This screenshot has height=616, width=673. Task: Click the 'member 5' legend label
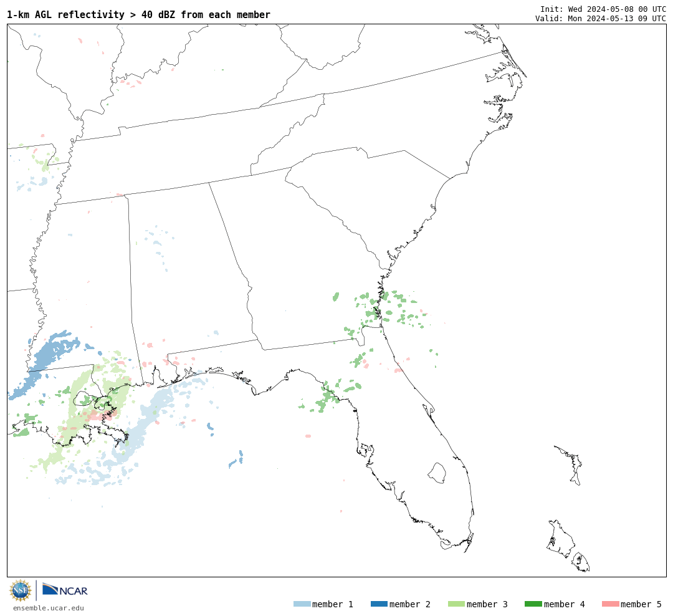click(641, 604)
